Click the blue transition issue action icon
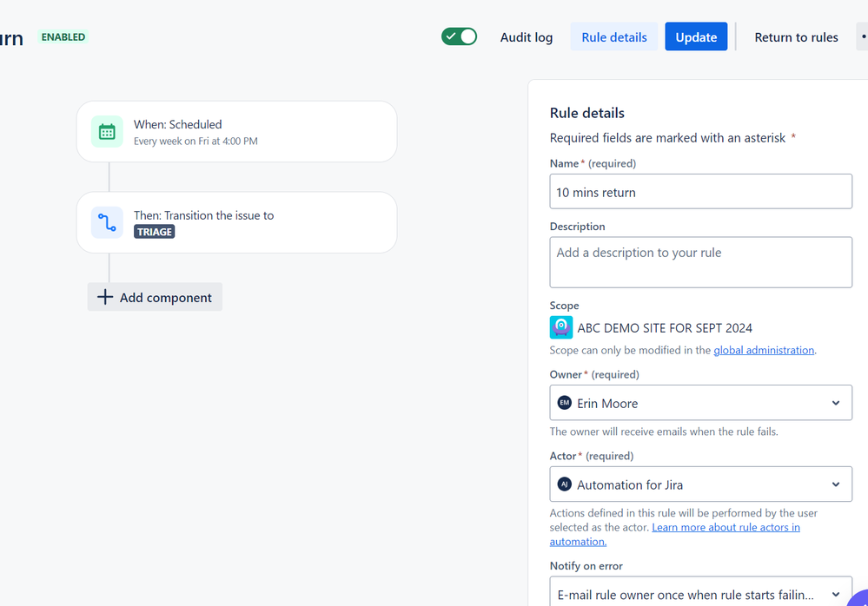Image resolution: width=868 pixels, height=606 pixels. coord(107,222)
